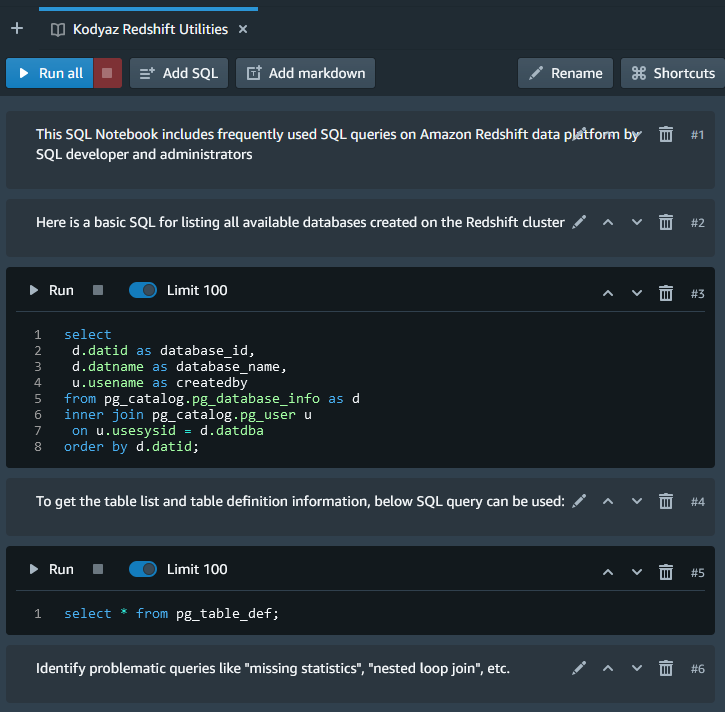Stop execution of cell #5

pos(98,569)
